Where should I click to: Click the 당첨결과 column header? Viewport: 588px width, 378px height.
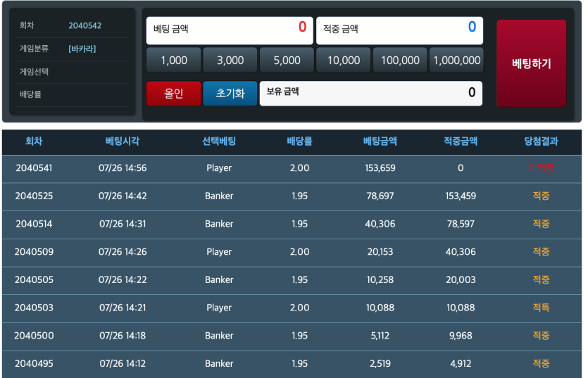click(541, 141)
